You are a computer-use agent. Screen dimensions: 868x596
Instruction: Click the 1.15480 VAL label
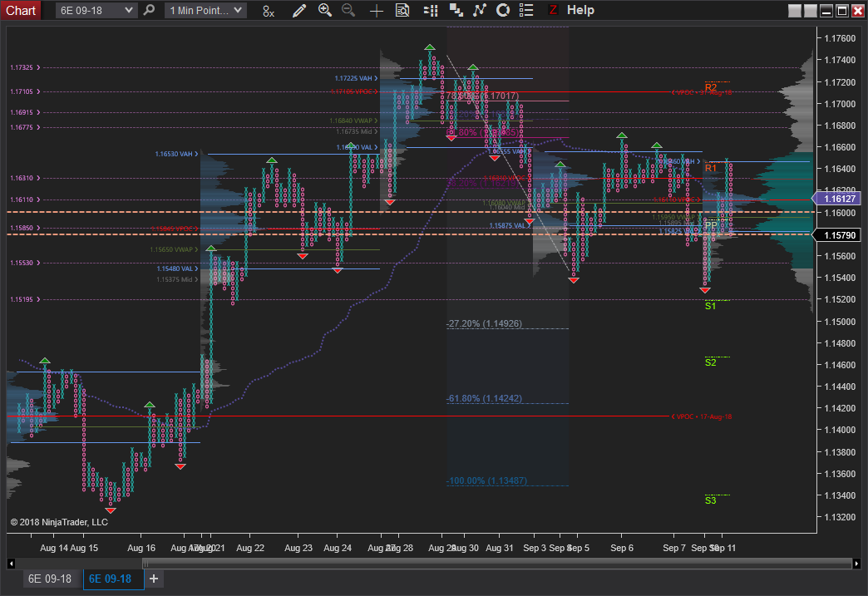177,269
